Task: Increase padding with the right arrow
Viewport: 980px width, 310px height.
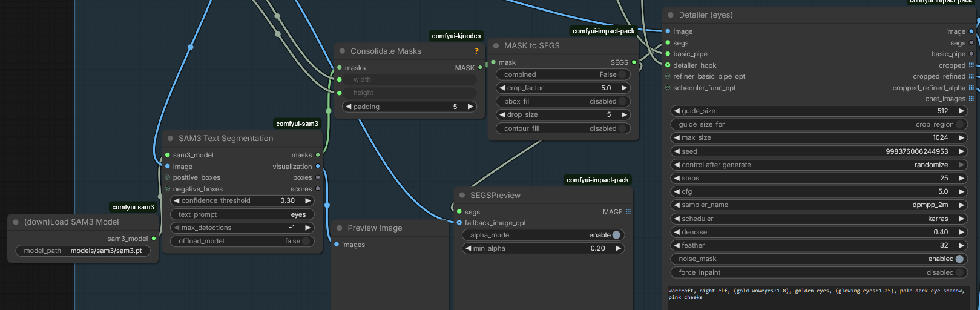Action: (470, 107)
